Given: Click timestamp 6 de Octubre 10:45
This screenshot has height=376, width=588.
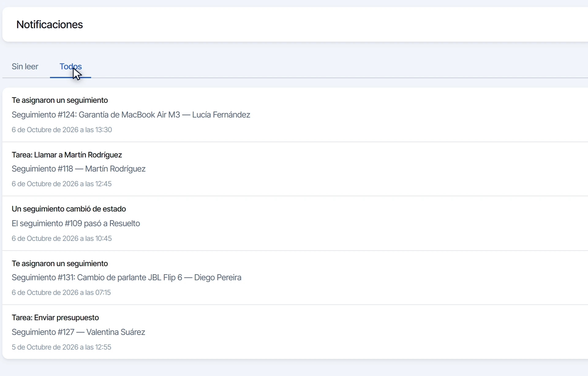Looking at the screenshot, I should (62, 239).
